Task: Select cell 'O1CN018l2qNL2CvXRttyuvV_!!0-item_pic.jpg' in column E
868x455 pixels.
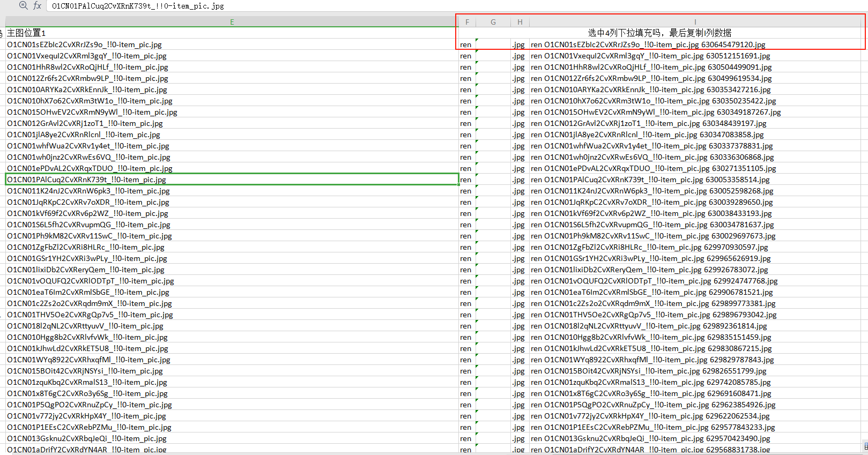Action: [232, 326]
